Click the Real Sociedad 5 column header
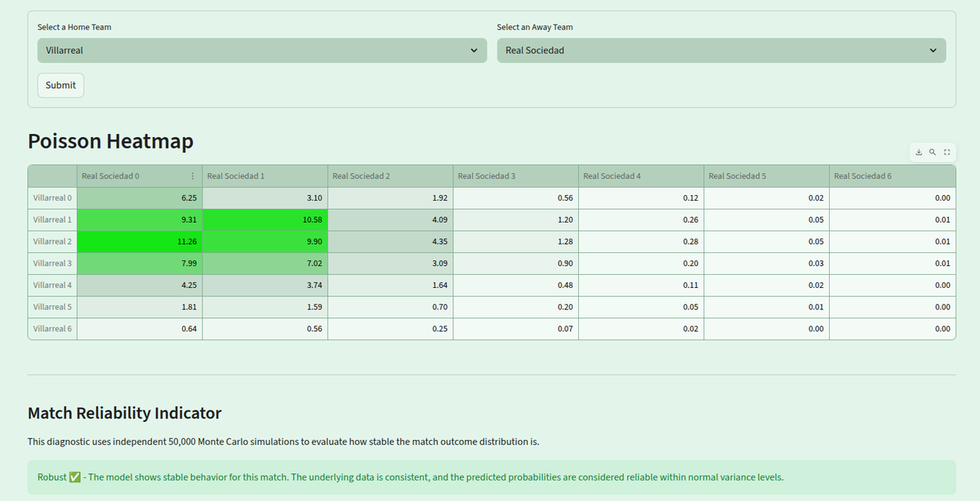The height and width of the screenshot is (501, 980). coord(766,176)
